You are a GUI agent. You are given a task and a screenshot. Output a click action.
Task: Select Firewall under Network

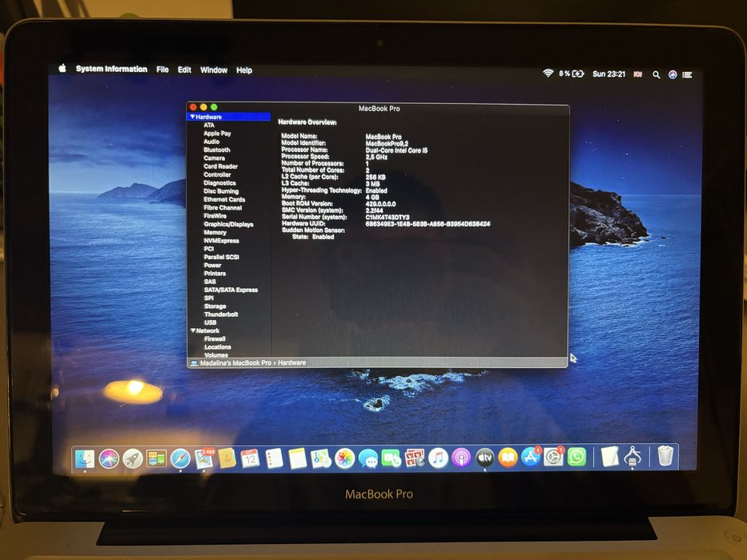215,338
